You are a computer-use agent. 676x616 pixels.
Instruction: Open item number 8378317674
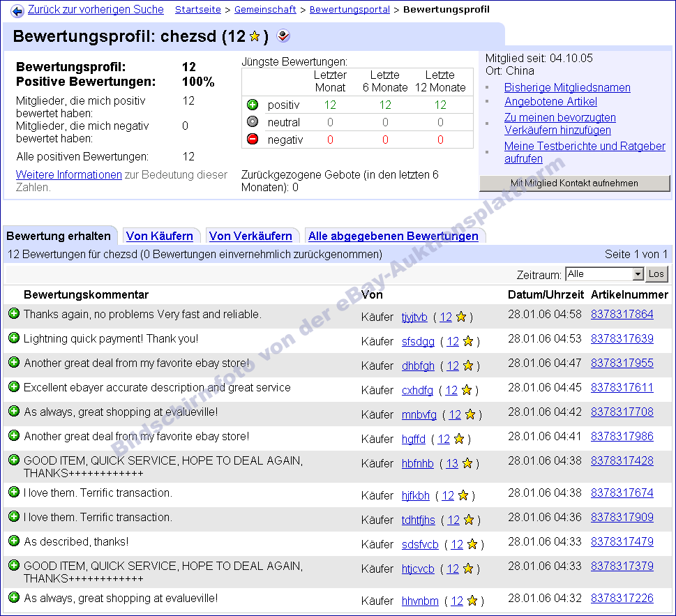pyautogui.click(x=622, y=493)
